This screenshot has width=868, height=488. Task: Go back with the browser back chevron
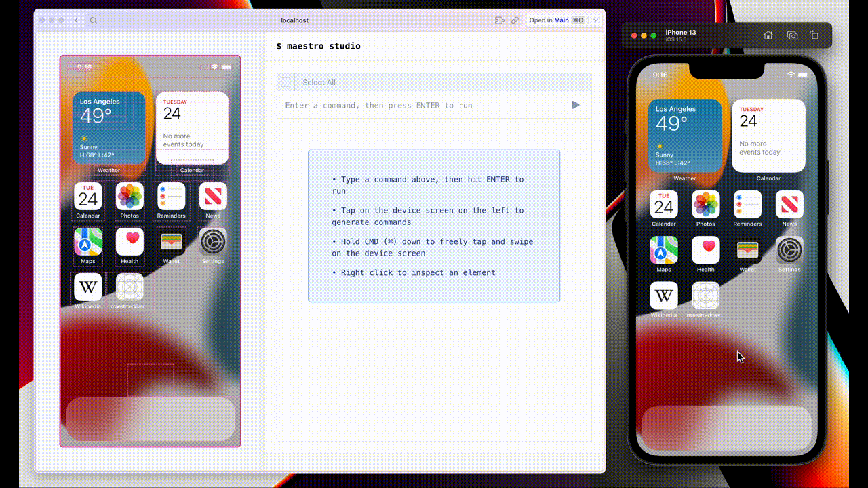coord(76,20)
